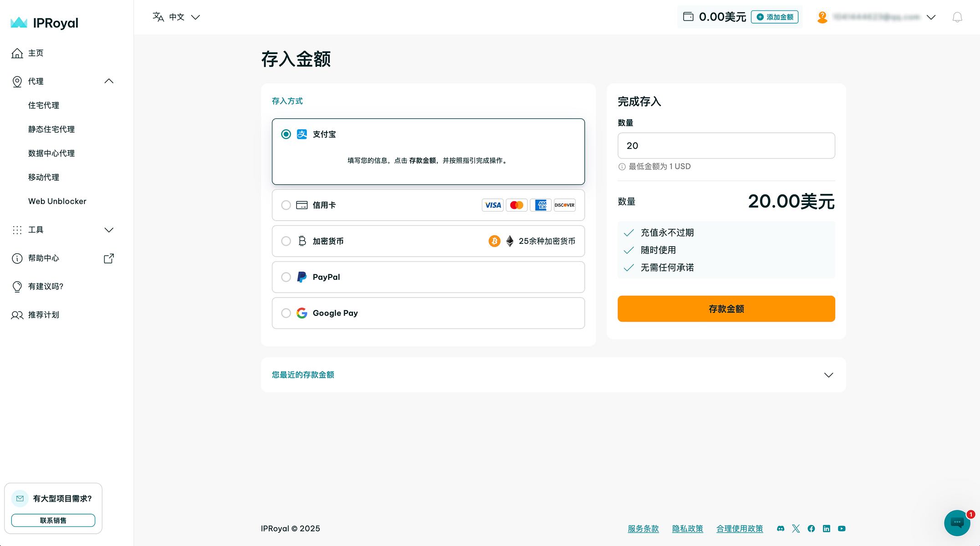Screen dimensions: 980x546
Task: Click the wallet balance icon
Action: tap(688, 16)
